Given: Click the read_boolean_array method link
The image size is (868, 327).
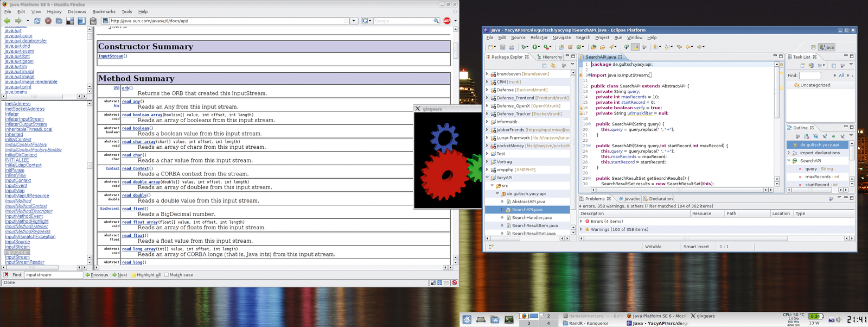Looking at the screenshot, I should click(142, 115).
